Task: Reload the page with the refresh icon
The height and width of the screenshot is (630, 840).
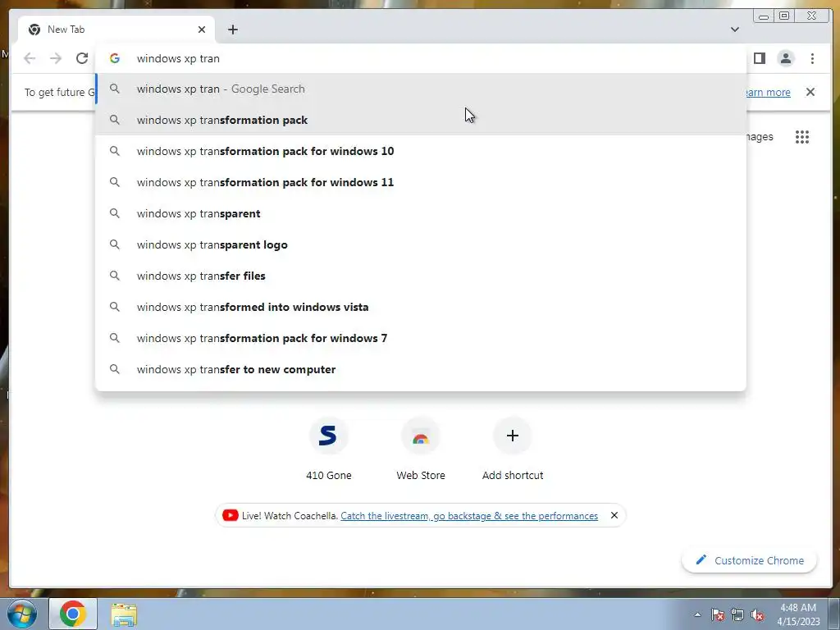Action: tap(81, 58)
